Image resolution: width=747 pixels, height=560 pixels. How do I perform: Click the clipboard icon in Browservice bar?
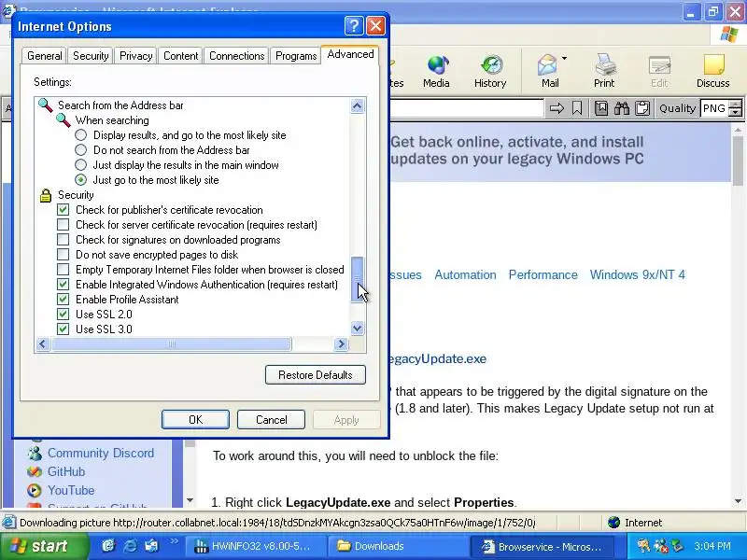click(642, 108)
